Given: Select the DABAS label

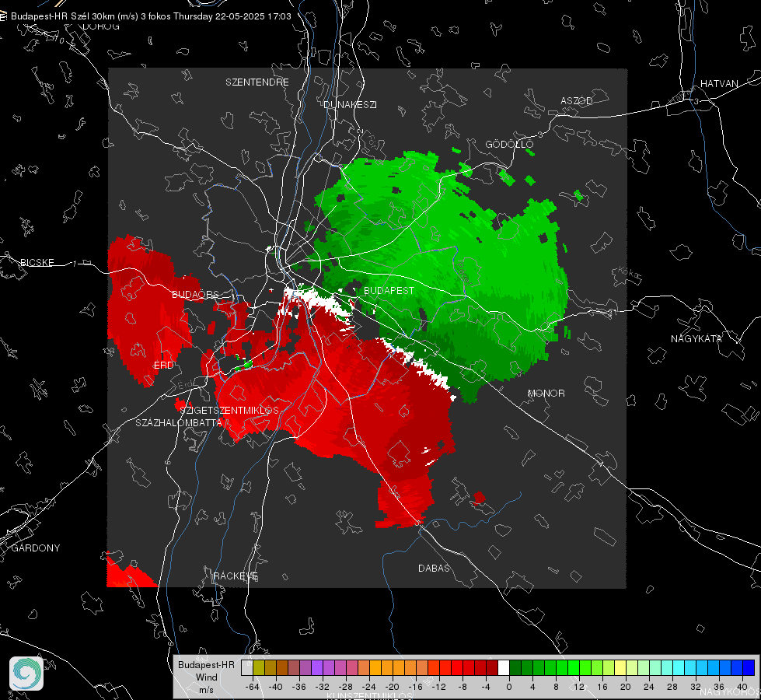Looking at the screenshot, I should (x=434, y=568).
